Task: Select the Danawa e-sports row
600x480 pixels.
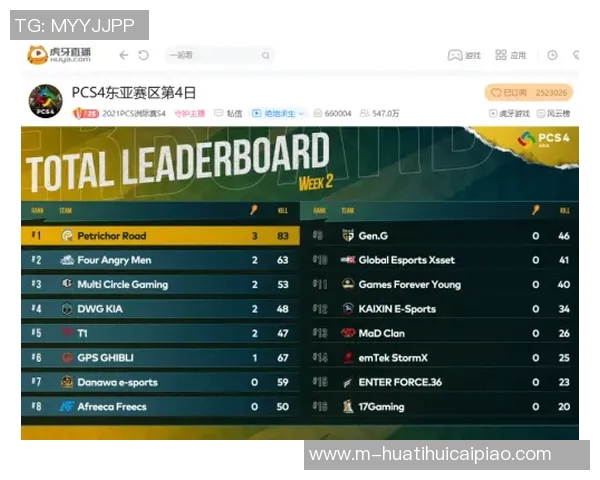Action: (160, 382)
